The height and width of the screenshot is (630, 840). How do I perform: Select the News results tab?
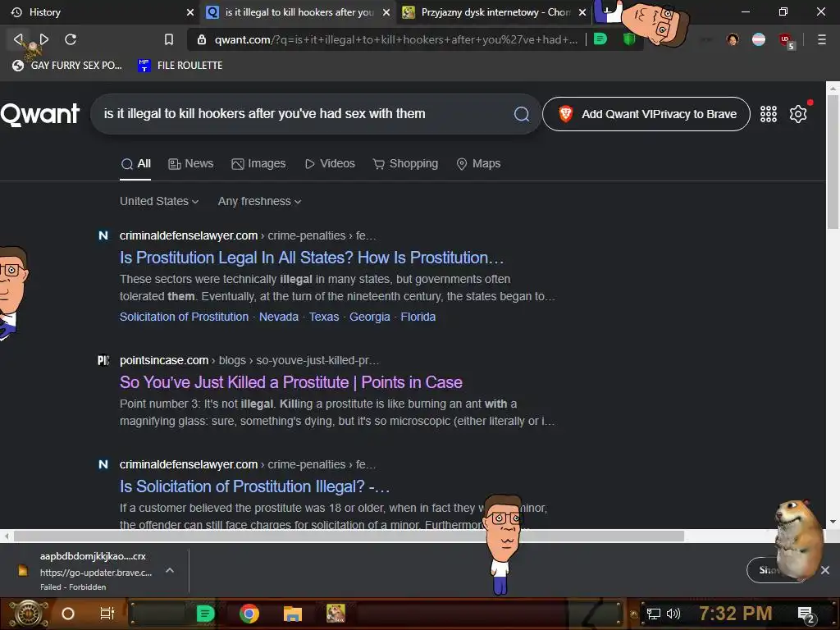point(190,164)
